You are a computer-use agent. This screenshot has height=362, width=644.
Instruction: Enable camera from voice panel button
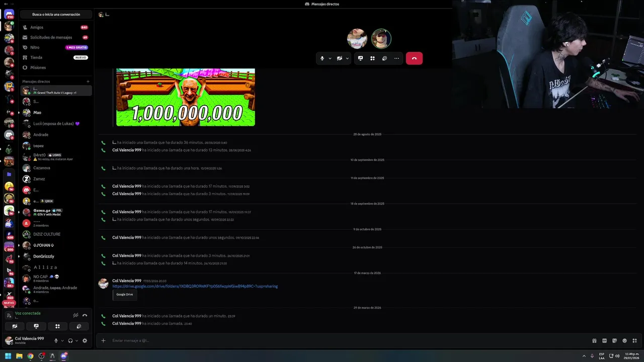[x=15, y=326]
